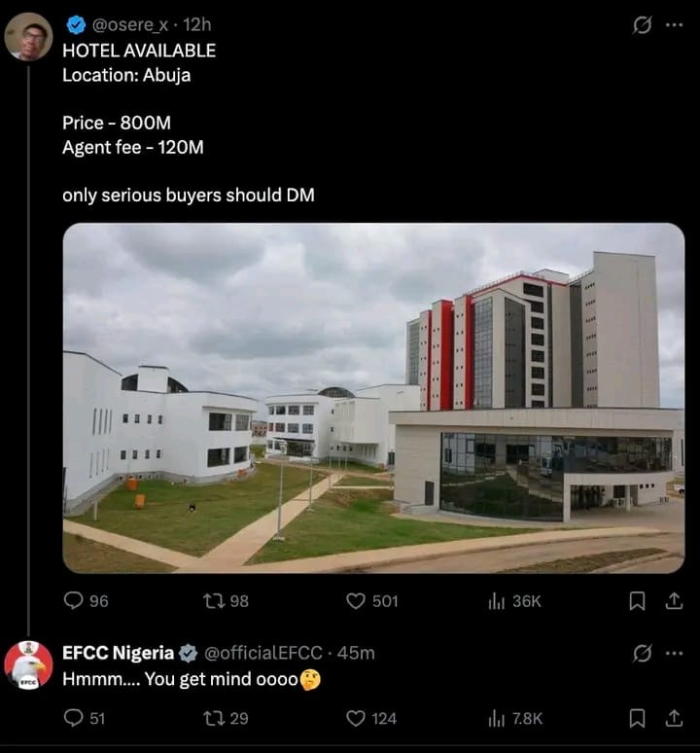700x753 pixels.
Task: View analytics of the hotel post
Action: coord(496,601)
